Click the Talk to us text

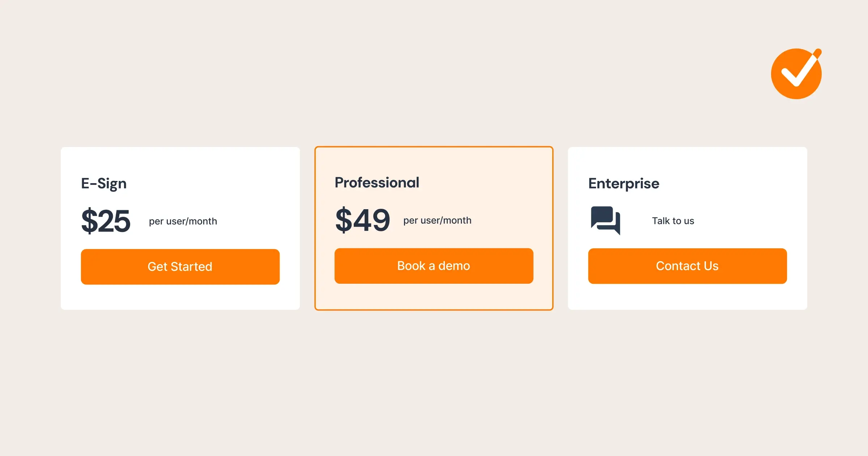click(673, 221)
